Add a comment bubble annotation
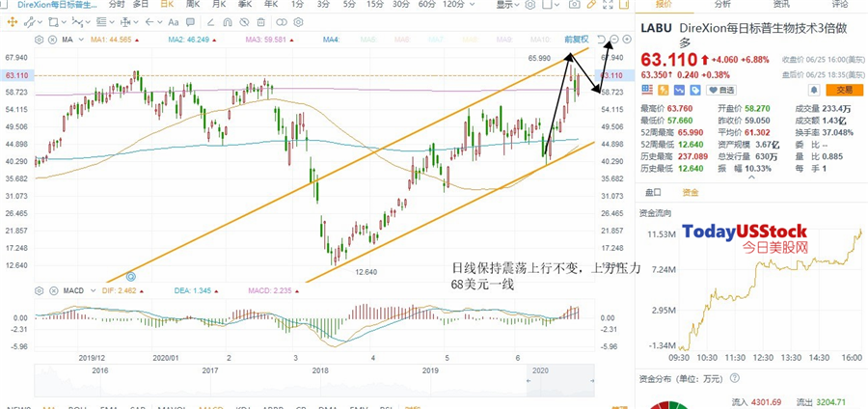Screen dimensions: 868x409 (x=190, y=23)
